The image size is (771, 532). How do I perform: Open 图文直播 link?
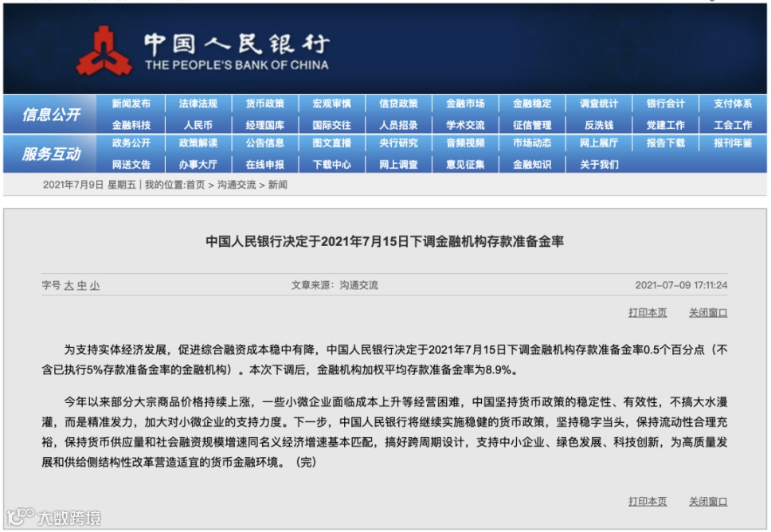[332, 143]
